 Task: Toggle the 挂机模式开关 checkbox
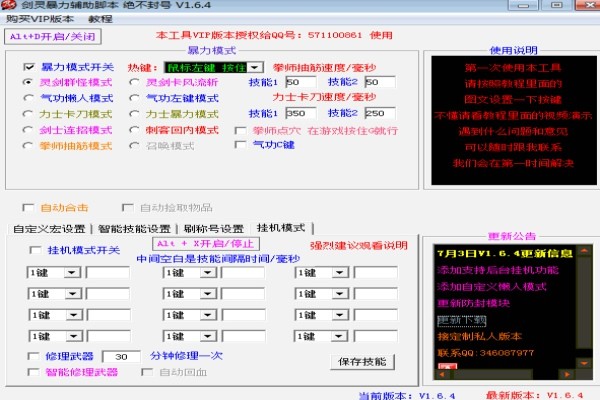36,250
